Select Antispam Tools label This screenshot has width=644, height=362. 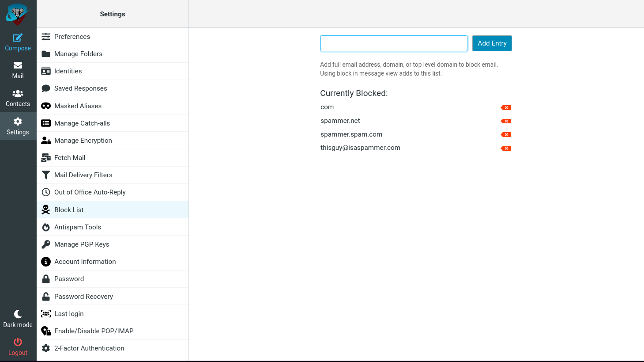coord(78,227)
